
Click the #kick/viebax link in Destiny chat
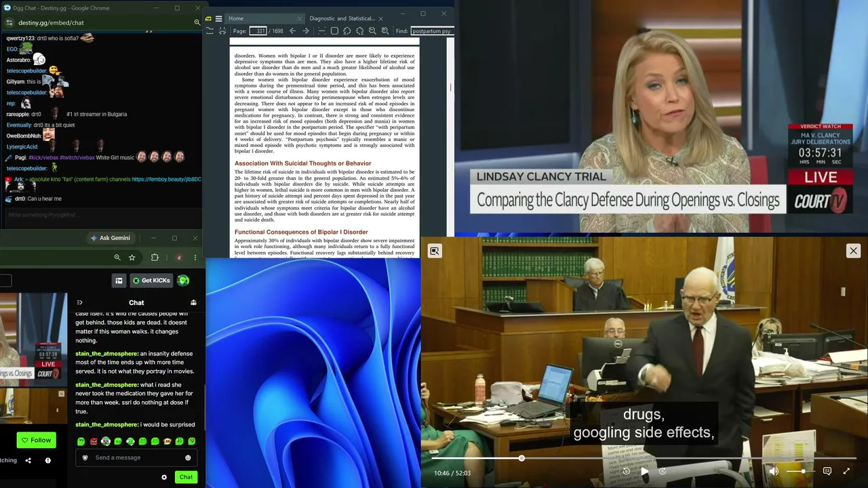43,158
